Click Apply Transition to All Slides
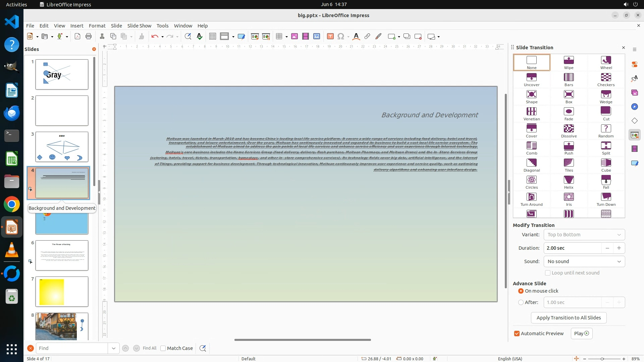This screenshot has width=644, height=362. click(x=569, y=318)
